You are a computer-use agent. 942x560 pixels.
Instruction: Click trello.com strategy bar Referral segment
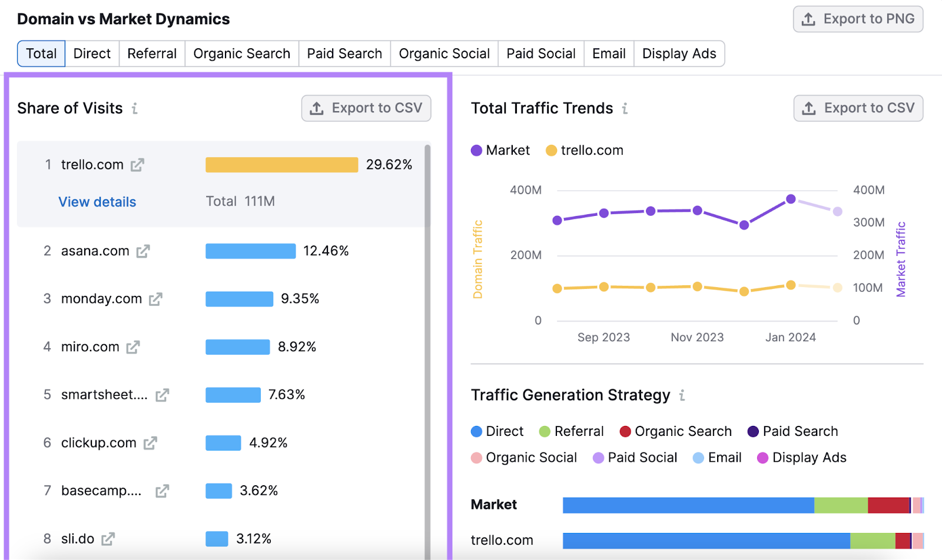(873, 541)
